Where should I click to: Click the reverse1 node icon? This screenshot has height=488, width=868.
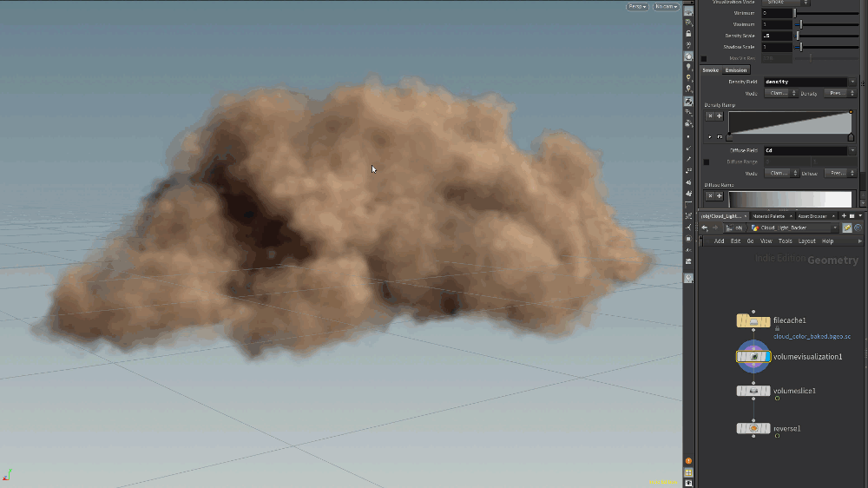(x=753, y=428)
